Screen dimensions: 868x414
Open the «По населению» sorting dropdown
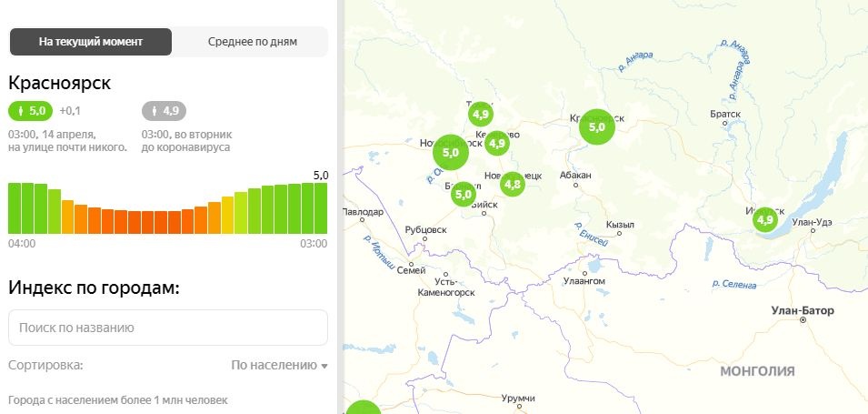[279, 365]
